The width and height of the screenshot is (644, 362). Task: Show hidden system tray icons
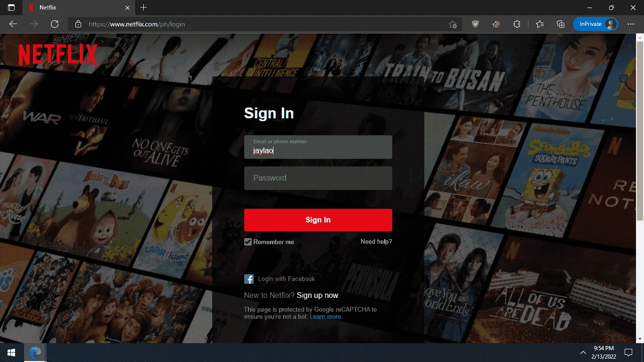click(x=583, y=353)
